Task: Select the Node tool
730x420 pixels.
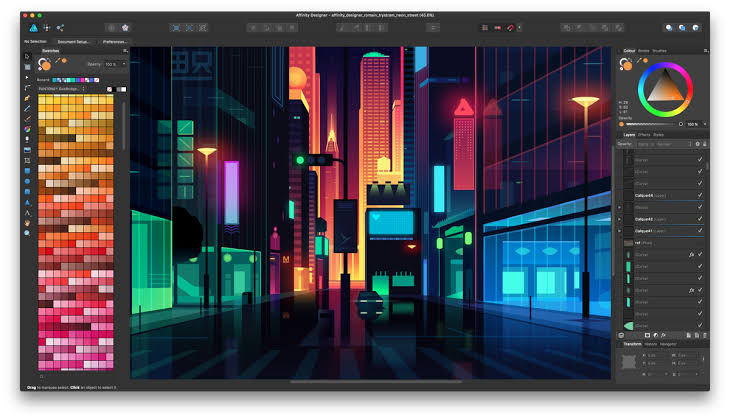Action: pyautogui.click(x=27, y=77)
